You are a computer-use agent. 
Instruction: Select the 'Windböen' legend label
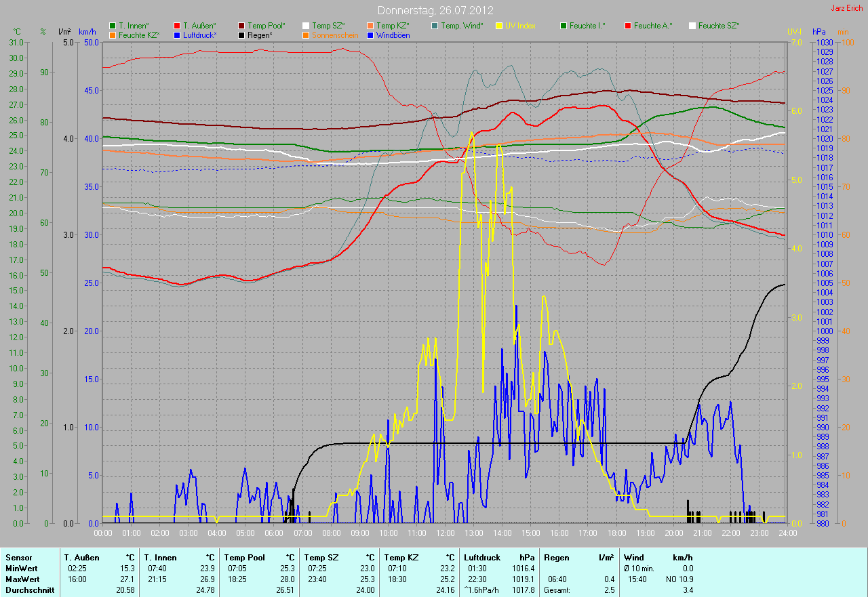click(393, 35)
